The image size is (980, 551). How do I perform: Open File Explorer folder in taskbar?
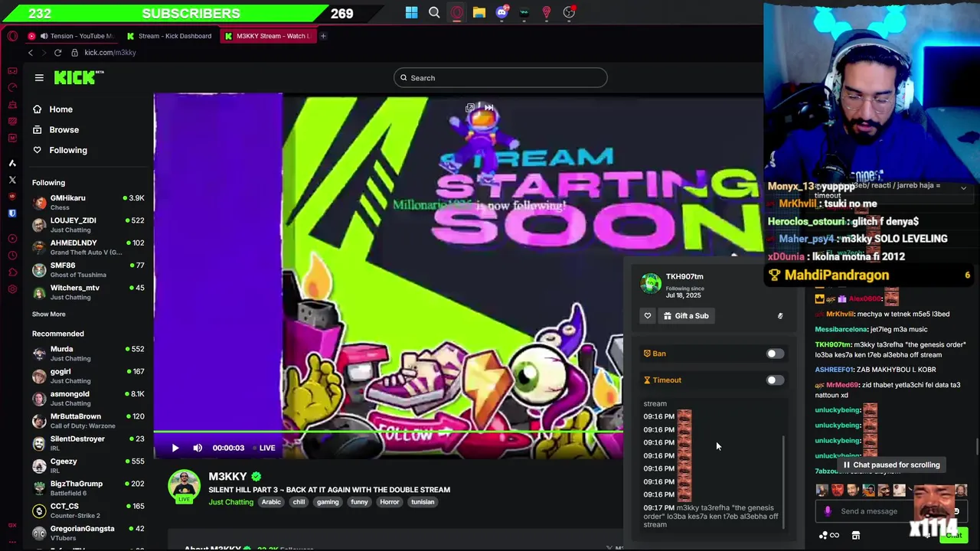tap(479, 12)
